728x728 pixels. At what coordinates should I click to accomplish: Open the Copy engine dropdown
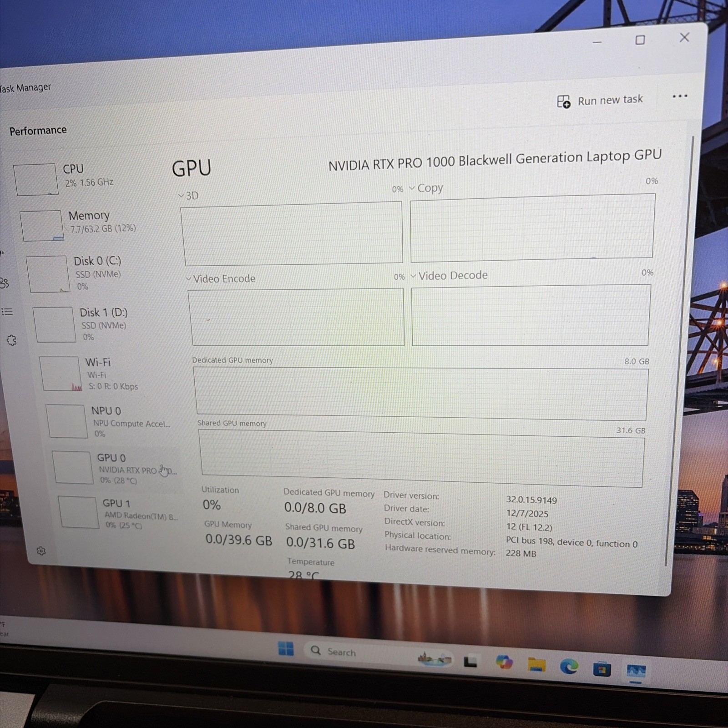click(426, 188)
